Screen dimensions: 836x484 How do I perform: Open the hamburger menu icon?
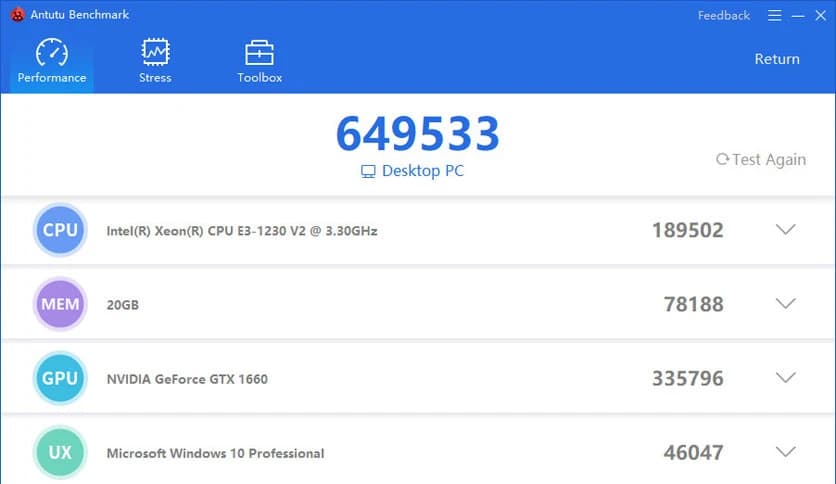(x=775, y=15)
